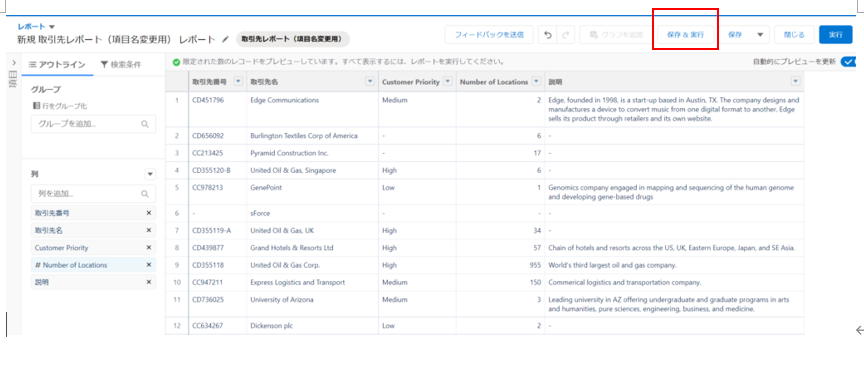Open Customer Priority column header dropdown

pos(447,82)
